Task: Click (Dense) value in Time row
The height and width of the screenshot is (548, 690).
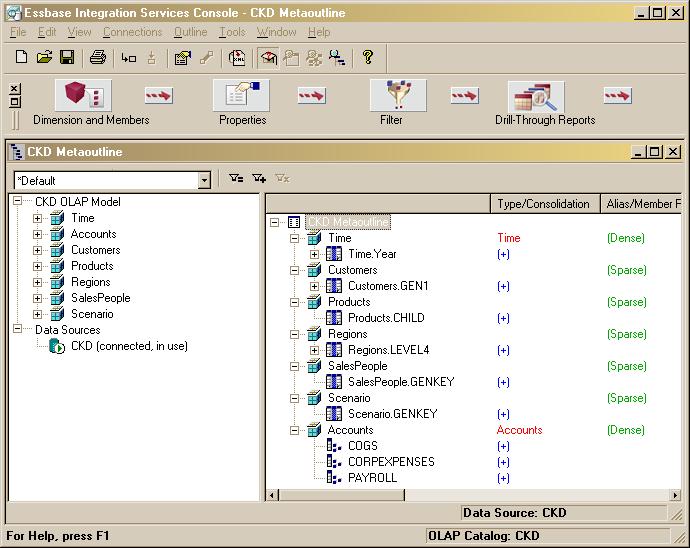Action: coord(626,238)
